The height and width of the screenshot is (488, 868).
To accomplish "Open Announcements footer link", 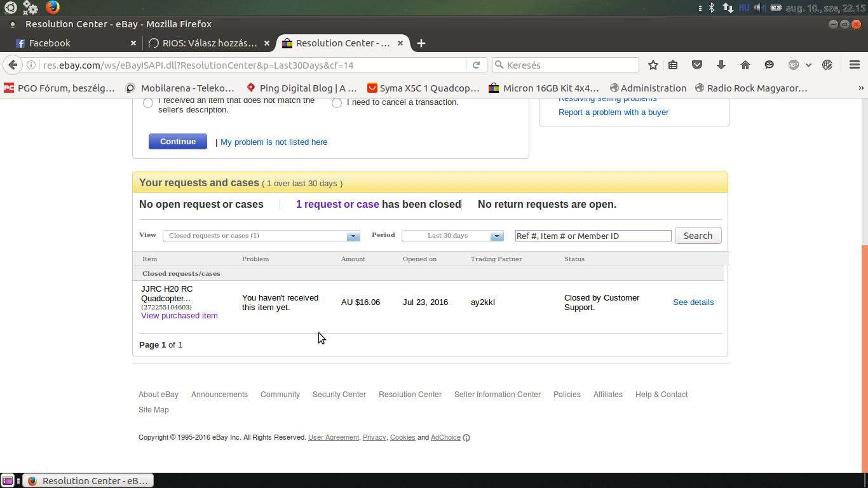I will tap(219, 395).
